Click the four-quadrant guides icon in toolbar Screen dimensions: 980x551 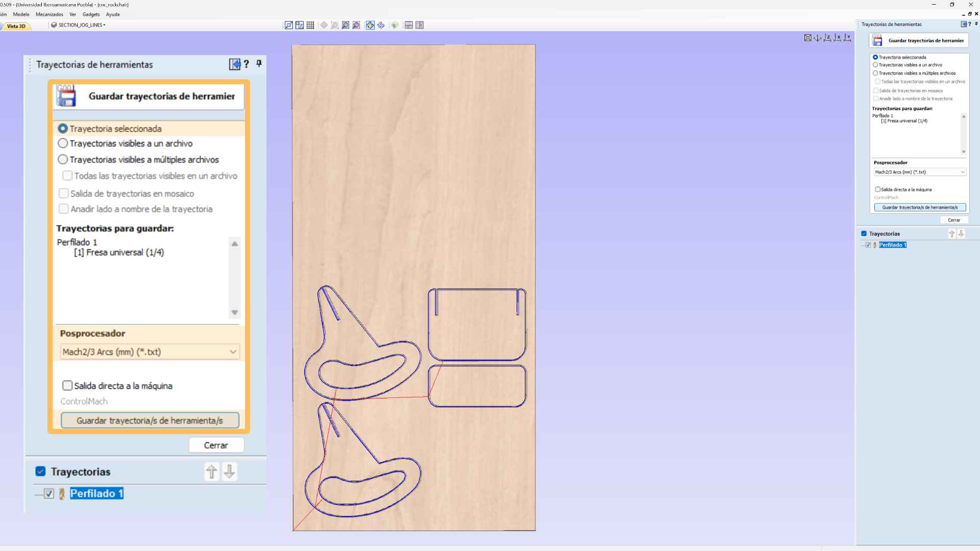pos(300,25)
